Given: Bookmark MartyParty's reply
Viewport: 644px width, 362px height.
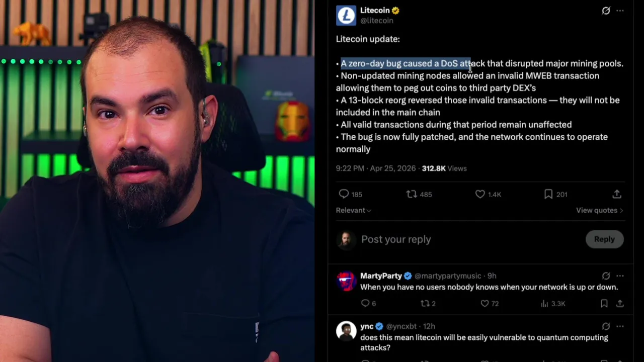Looking at the screenshot, I should (604, 303).
